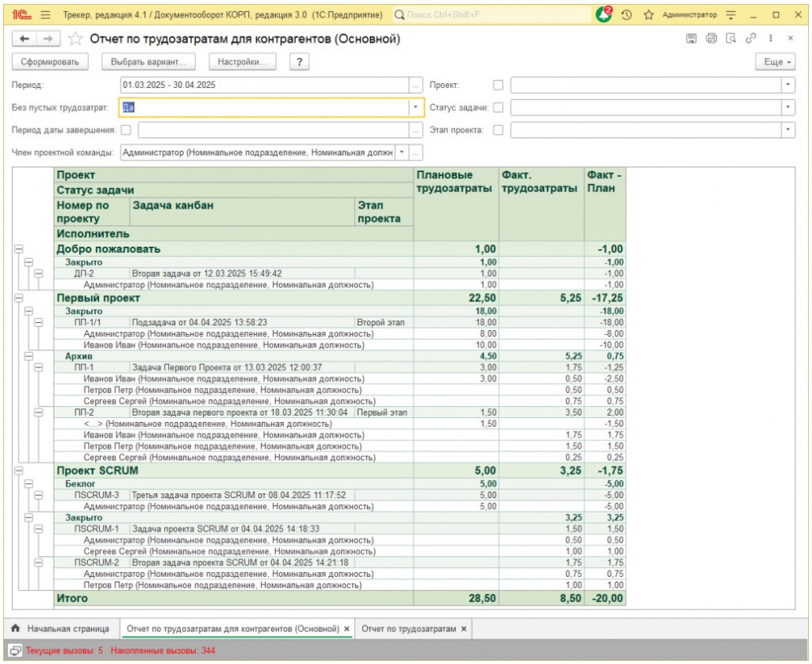
Task: Open the Без пустых трудозатрат dropdown arrow
Action: (x=416, y=107)
